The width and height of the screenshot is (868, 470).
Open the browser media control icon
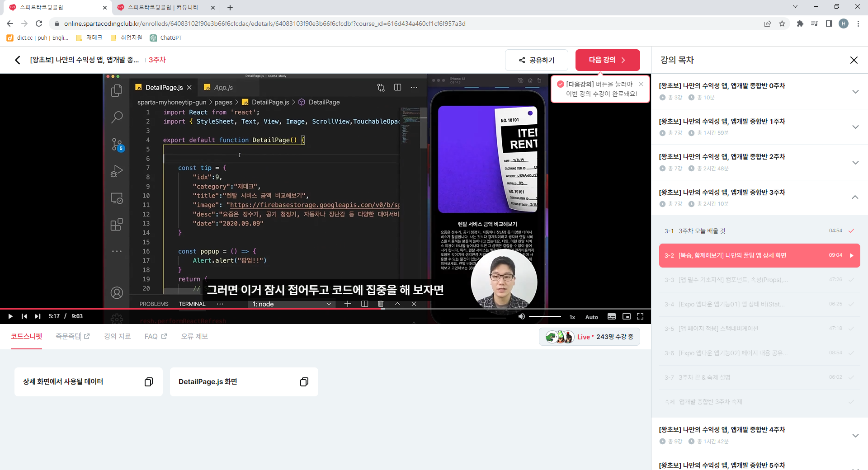pyautogui.click(x=814, y=23)
